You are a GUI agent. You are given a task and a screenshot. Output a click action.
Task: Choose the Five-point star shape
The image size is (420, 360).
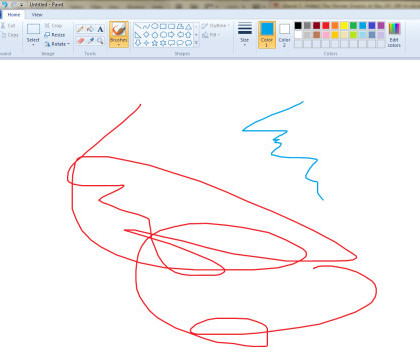155,43
